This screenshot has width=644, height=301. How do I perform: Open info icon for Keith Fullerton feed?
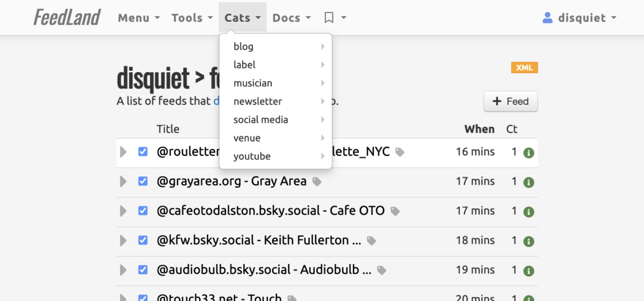[x=528, y=241]
